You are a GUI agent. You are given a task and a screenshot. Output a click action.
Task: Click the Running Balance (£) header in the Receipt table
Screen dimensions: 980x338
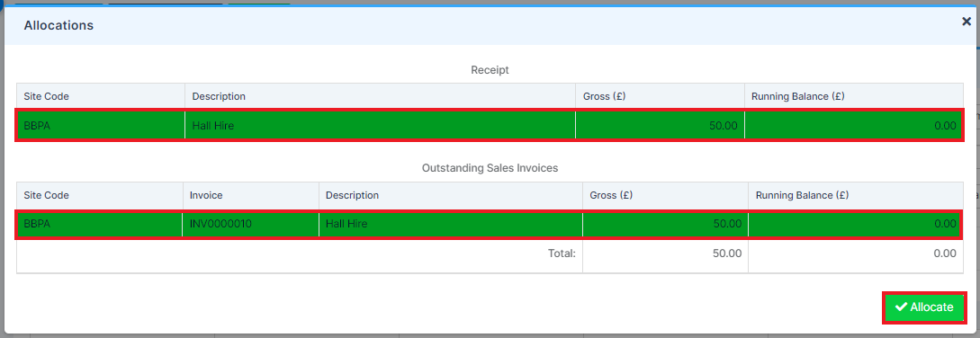pyautogui.click(x=797, y=96)
